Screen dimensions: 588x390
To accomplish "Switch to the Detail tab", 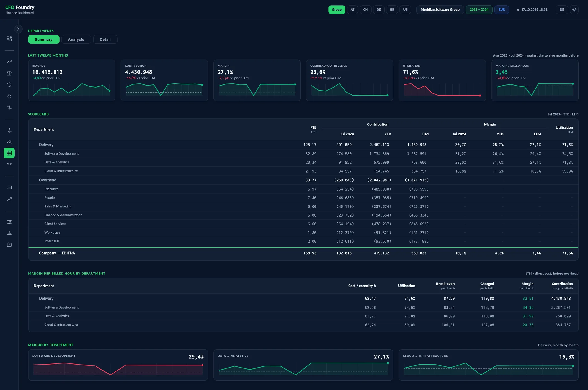I will coord(105,39).
